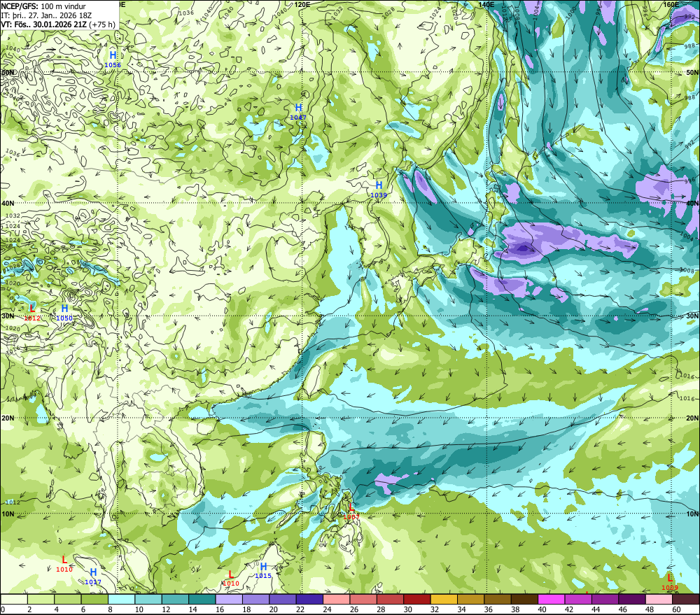Click the VT 30.01.2026 21Z (+75 h) line
The width and height of the screenshot is (700, 615).
[58, 24]
